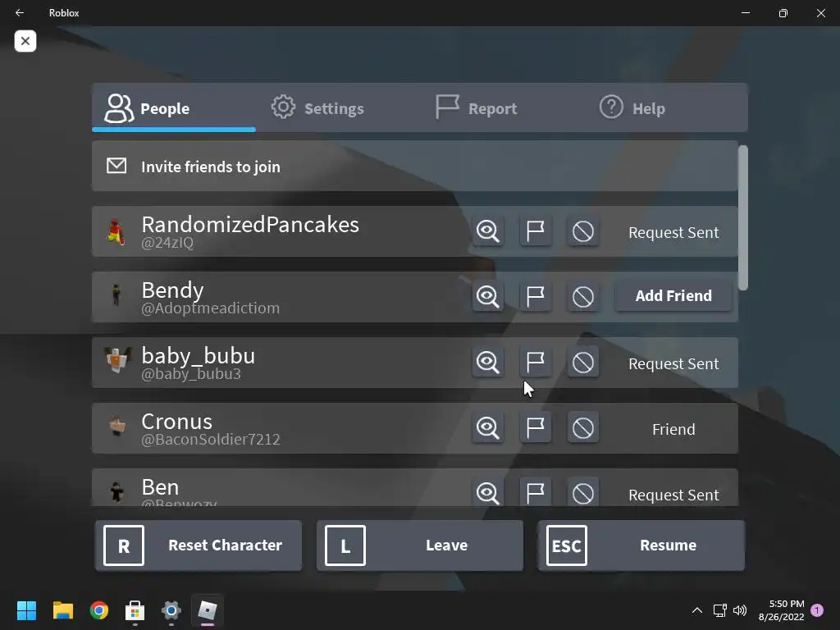Click the display name RandomizedPancakes
840x630 pixels.
coord(250,225)
